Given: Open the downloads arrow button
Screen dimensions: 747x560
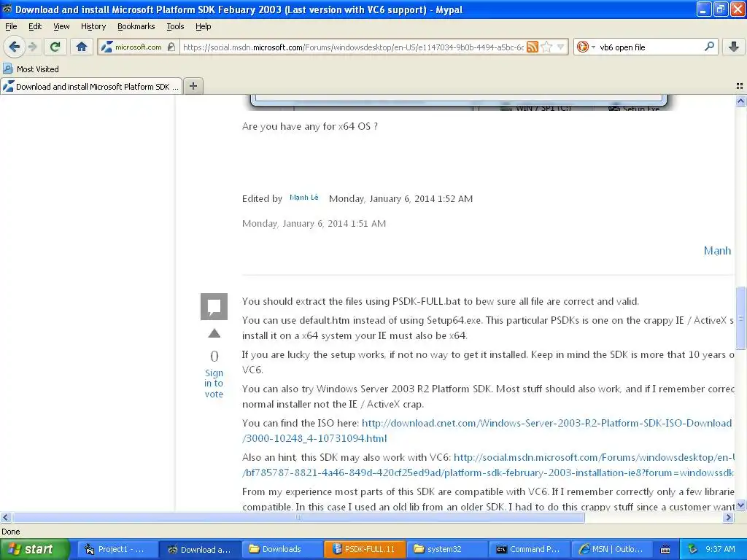Looking at the screenshot, I should (734, 47).
